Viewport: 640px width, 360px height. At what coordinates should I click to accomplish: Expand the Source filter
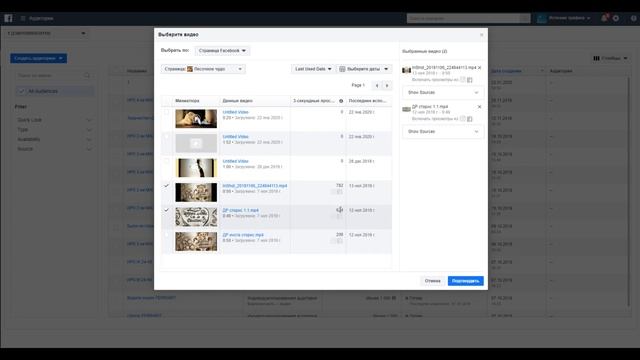[x=54, y=149]
